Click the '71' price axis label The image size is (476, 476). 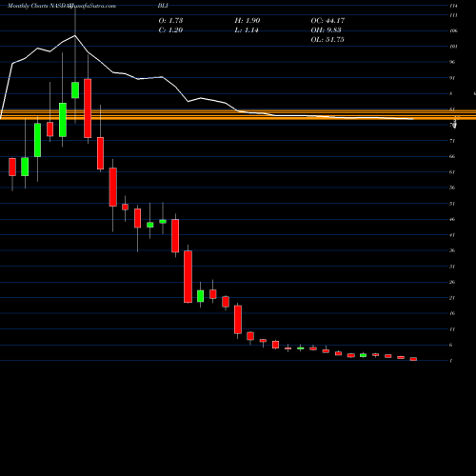452,141
